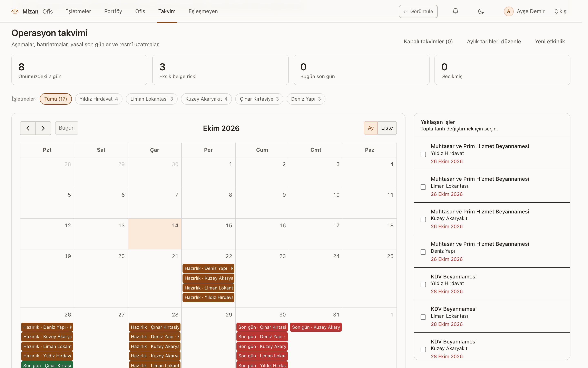Filter by Tümü (17) chip

click(x=56, y=99)
